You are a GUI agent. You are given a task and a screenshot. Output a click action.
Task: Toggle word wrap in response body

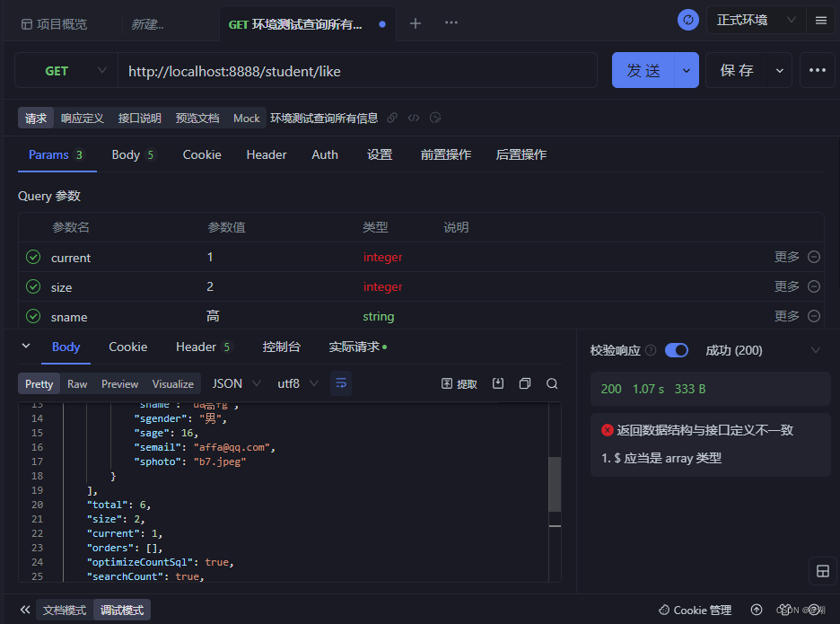341,383
